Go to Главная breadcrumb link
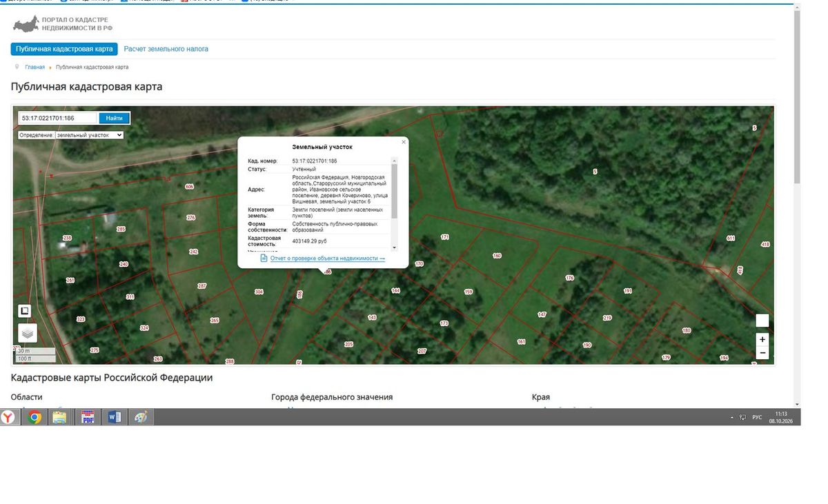The width and height of the screenshot is (828, 504). click(35, 67)
